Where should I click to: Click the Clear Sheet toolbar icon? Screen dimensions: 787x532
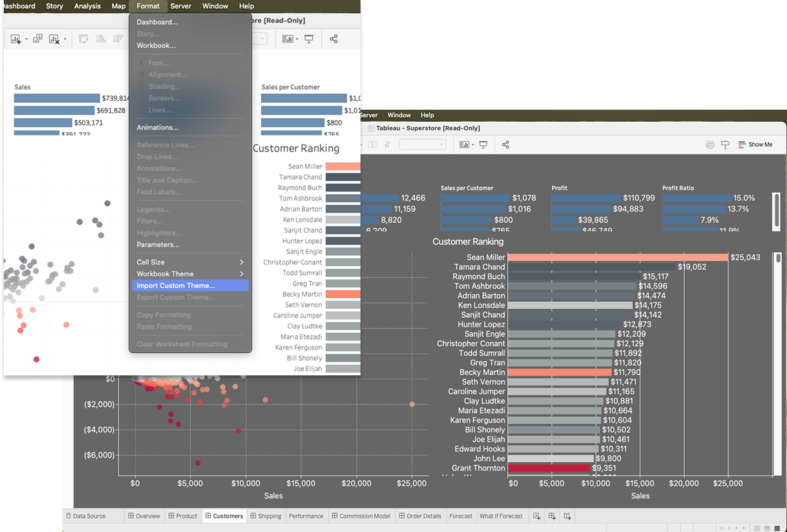tap(55, 39)
